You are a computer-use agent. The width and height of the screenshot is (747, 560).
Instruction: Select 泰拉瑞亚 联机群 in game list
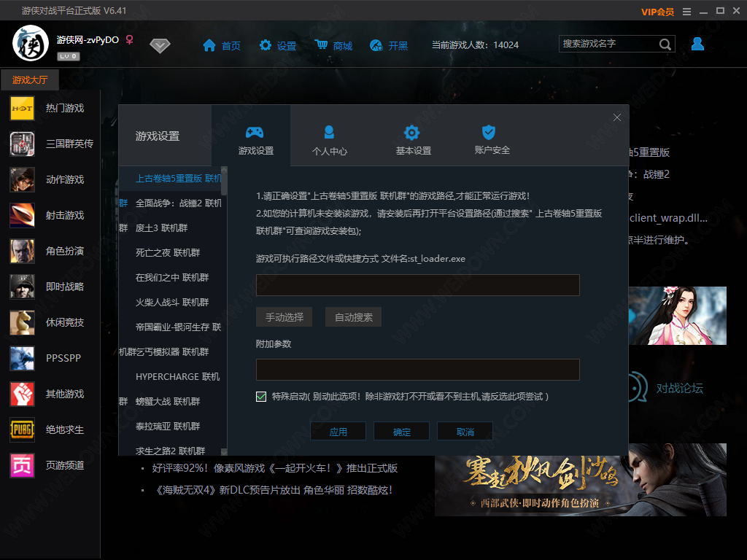tap(168, 426)
